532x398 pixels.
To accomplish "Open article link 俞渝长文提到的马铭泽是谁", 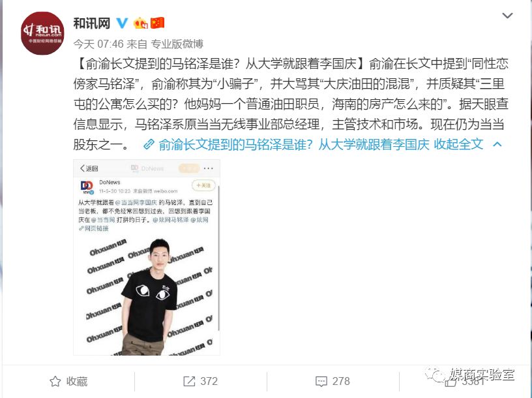I will pos(294,144).
